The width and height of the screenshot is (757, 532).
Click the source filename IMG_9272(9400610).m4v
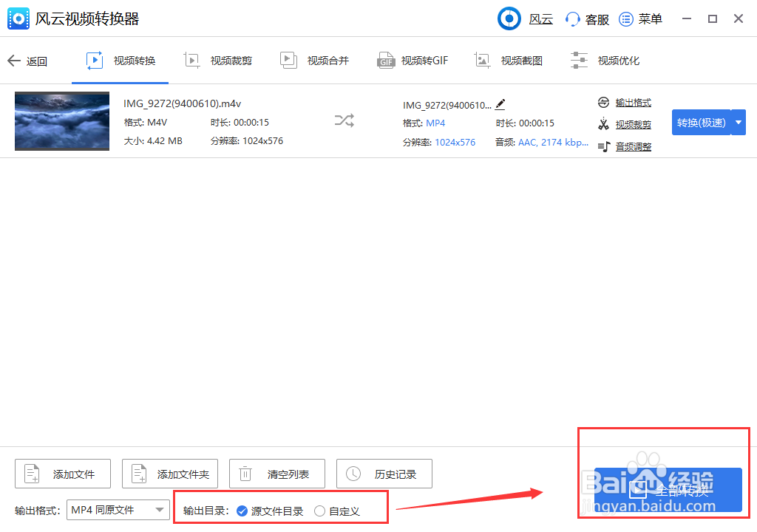(182, 103)
